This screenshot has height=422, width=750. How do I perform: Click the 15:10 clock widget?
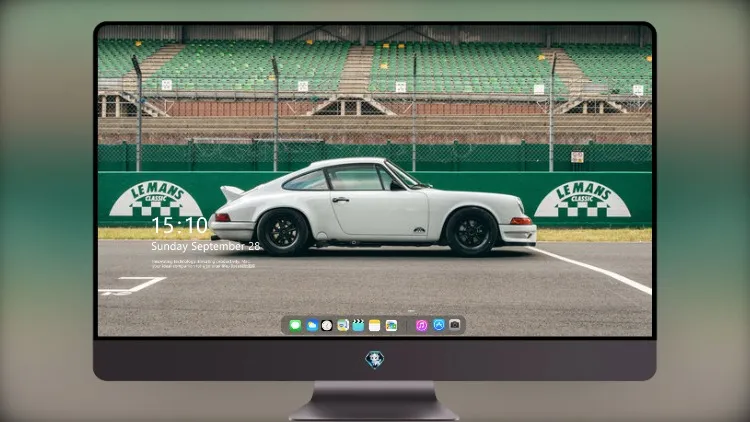tap(179, 225)
